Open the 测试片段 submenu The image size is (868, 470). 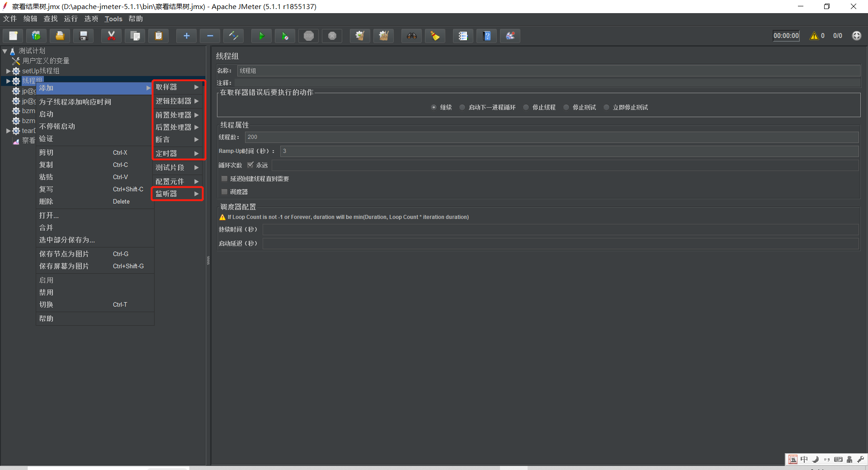[177, 167]
